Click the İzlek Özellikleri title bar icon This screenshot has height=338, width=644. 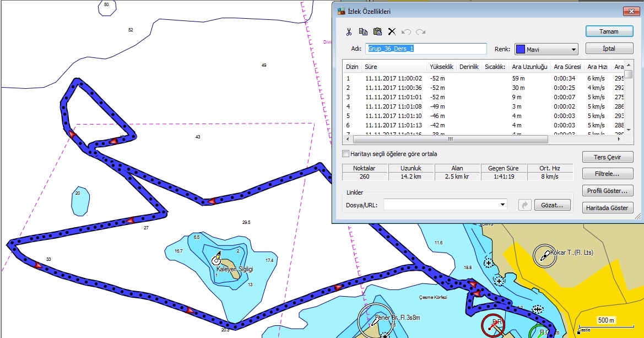(341, 11)
